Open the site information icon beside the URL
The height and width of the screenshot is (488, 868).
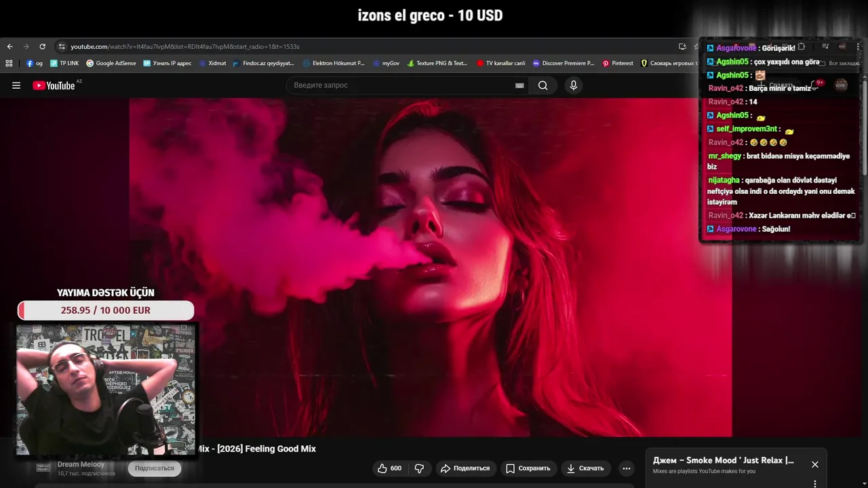[62, 47]
